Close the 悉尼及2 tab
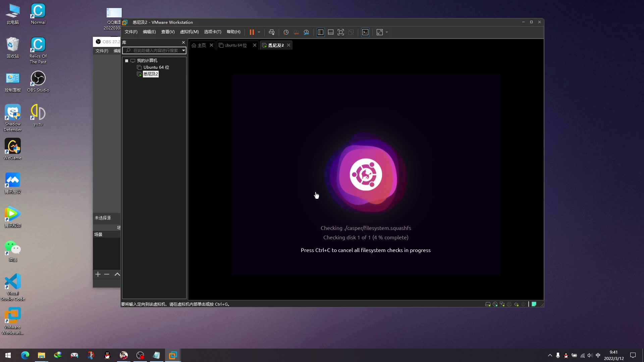This screenshot has height=362, width=644. 288,45
